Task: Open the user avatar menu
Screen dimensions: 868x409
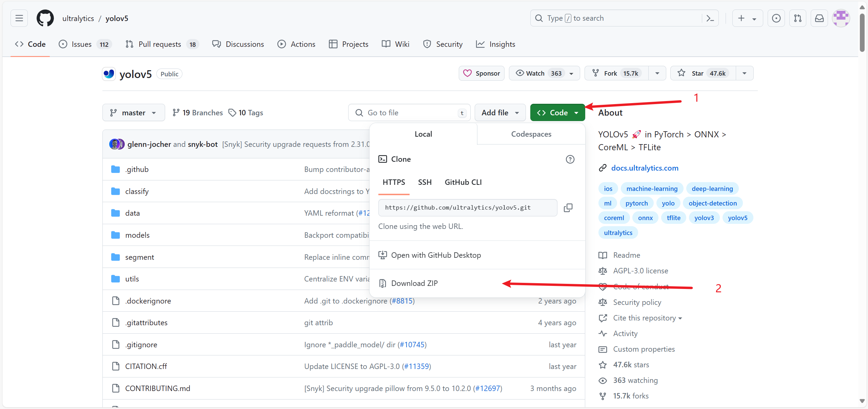Action: coord(841,18)
